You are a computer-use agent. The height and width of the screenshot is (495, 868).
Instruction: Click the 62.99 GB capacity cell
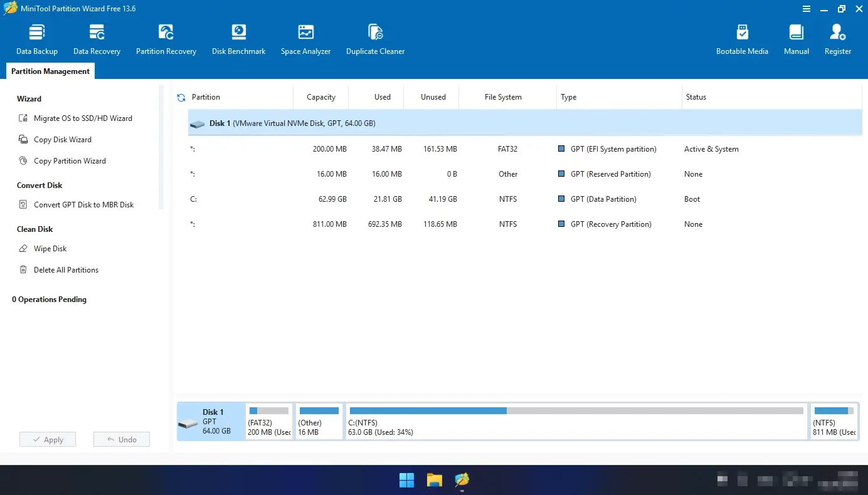point(332,199)
